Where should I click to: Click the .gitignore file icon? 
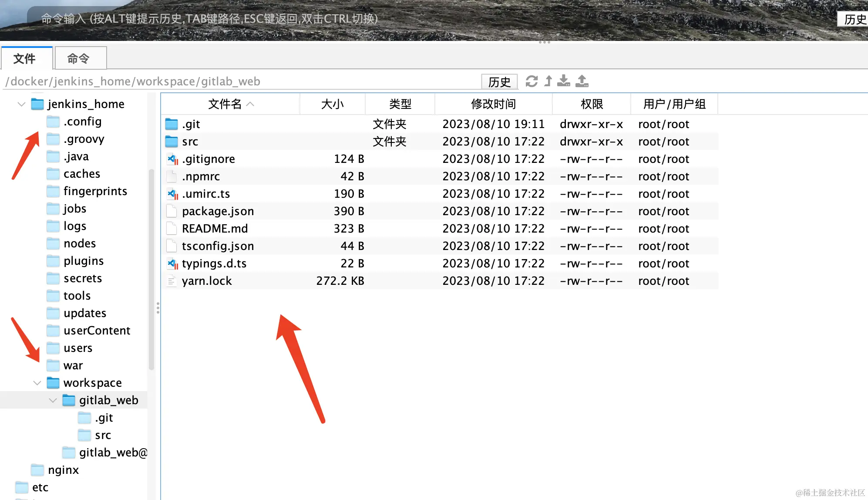[172, 159]
